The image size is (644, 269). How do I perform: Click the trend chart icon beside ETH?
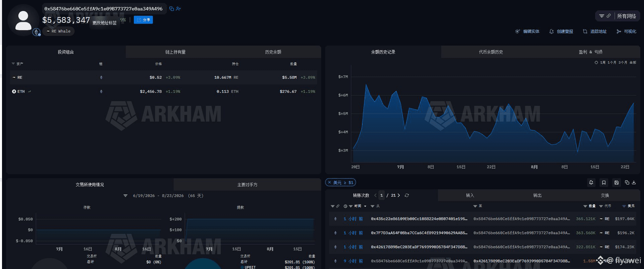pos(29,91)
